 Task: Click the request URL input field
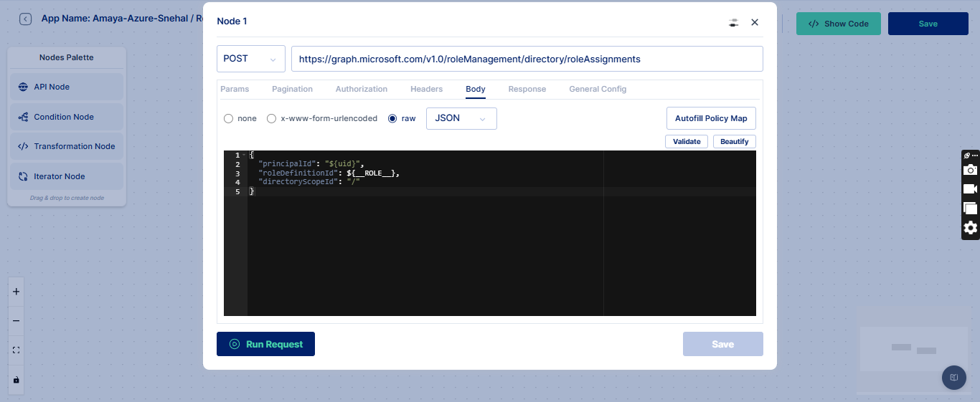527,59
